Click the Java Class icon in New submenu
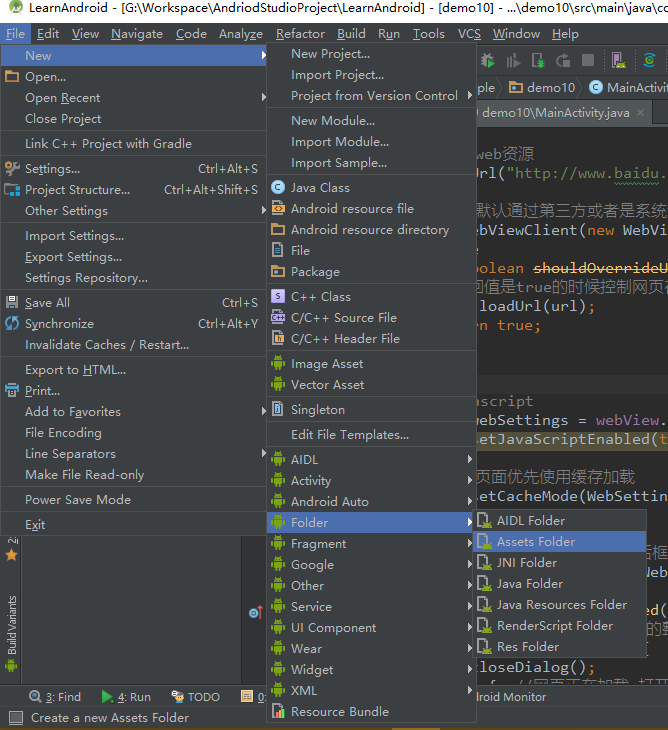The height and width of the screenshot is (730, 668). (278, 188)
